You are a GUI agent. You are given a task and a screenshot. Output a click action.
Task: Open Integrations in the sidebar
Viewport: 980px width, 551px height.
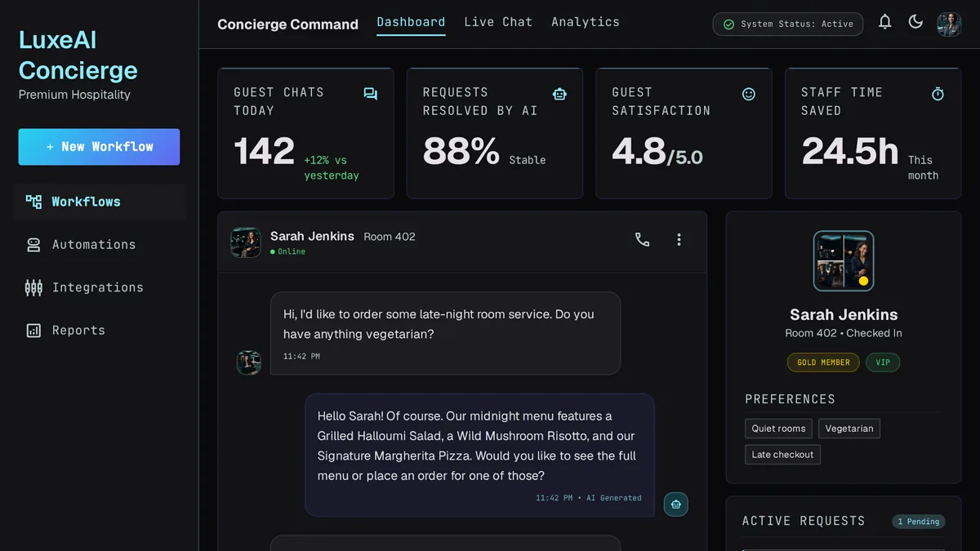pyautogui.click(x=100, y=287)
